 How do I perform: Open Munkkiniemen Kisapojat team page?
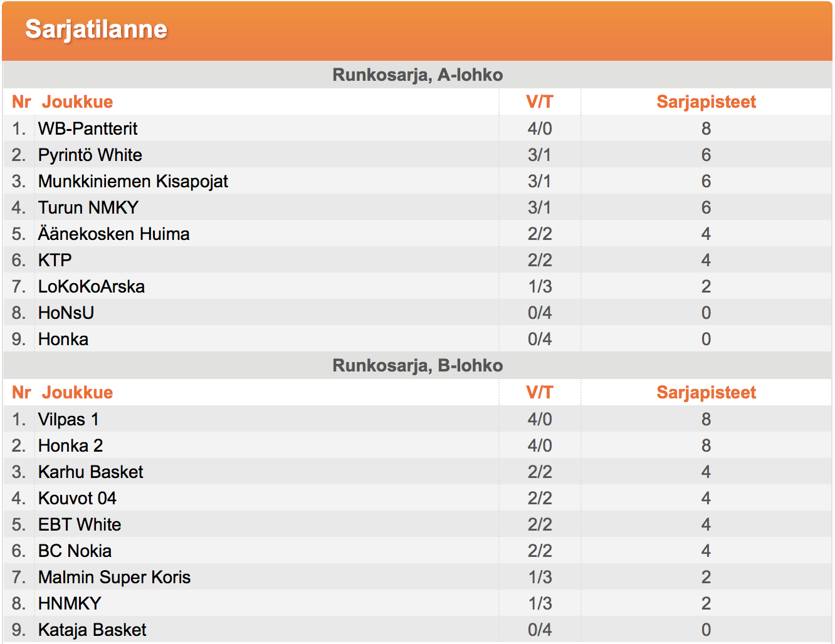pyautogui.click(x=133, y=181)
